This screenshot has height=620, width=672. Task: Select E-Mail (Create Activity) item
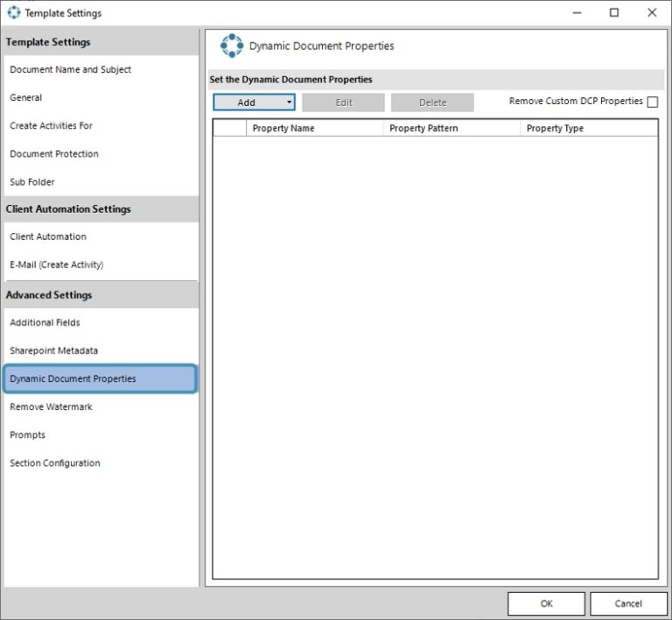(56, 264)
